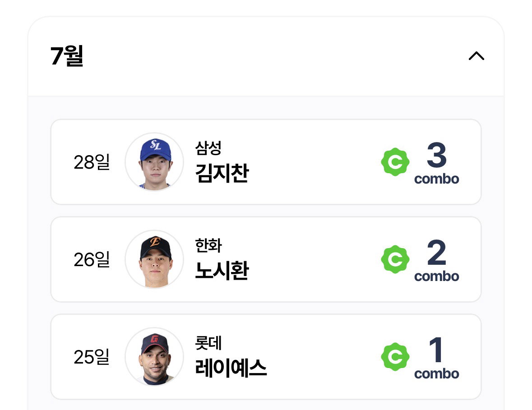Image resolution: width=532 pixels, height=410 pixels.
Task: Select the 28일 date entry
Action: tap(92, 162)
